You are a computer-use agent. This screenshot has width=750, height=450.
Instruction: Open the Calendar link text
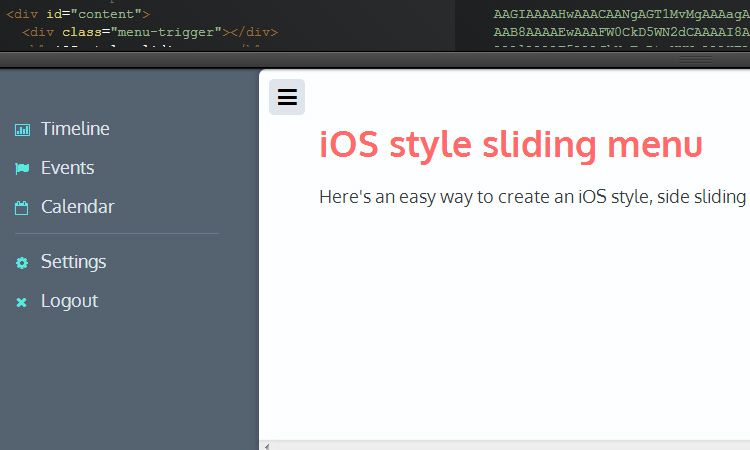[x=77, y=207]
